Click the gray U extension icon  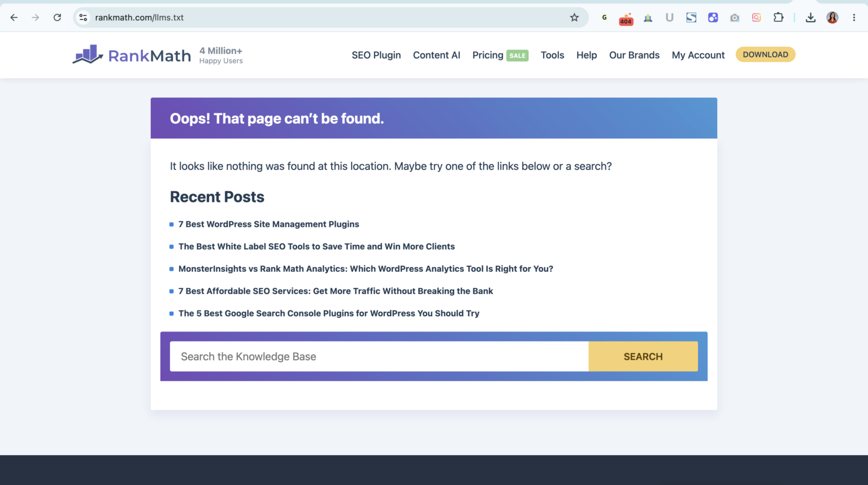tap(670, 18)
